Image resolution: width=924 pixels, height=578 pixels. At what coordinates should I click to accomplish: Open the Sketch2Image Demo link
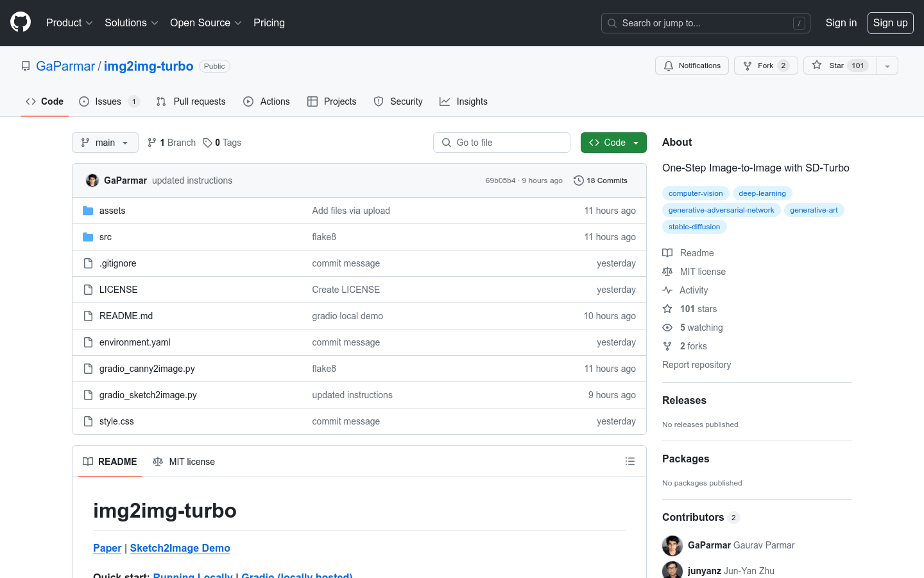point(180,548)
